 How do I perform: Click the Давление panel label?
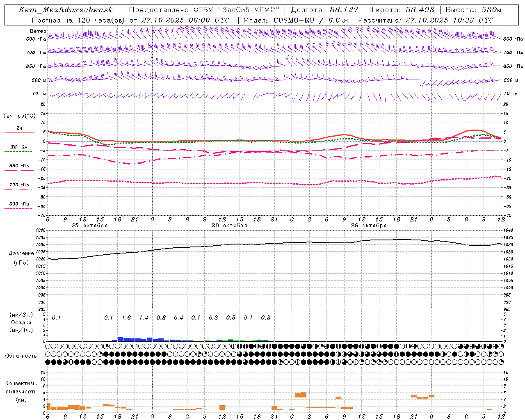point(21,253)
